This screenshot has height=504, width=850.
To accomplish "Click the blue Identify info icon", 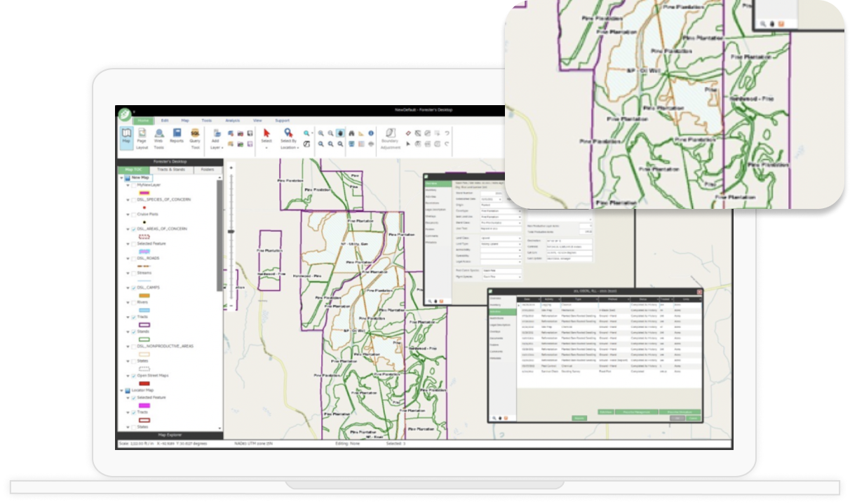I will [x=371, y=132].
